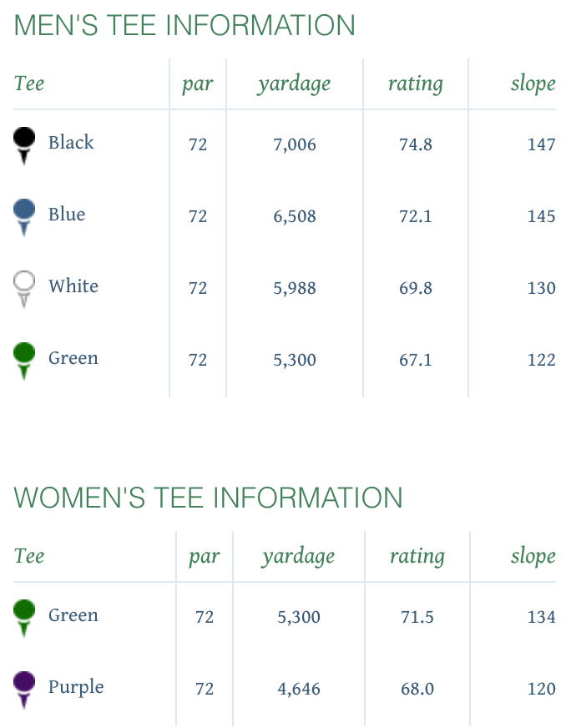Click the 7,006 yardage value
The height and width of the screenshot is (728, 571).
295,144
